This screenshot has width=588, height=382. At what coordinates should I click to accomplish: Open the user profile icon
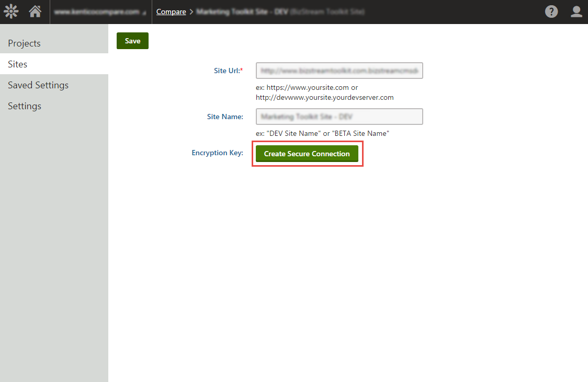pos(576,11)
